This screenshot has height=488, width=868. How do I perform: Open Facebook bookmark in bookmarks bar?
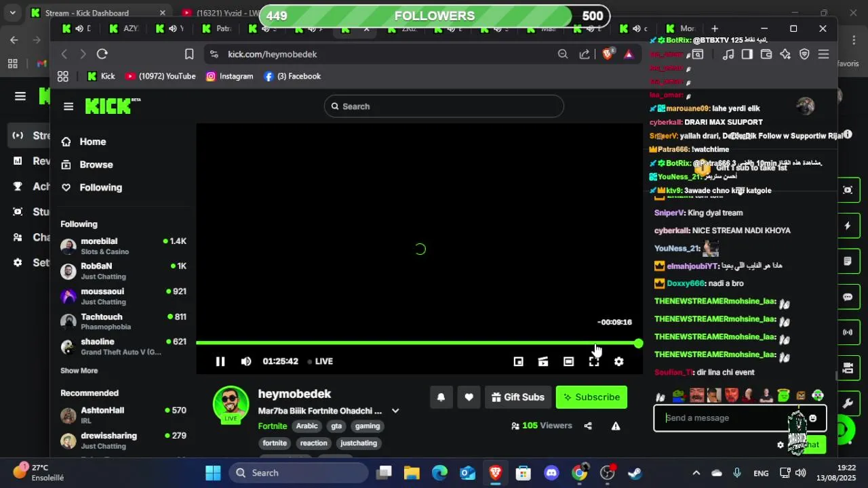(x=292, y=77)
